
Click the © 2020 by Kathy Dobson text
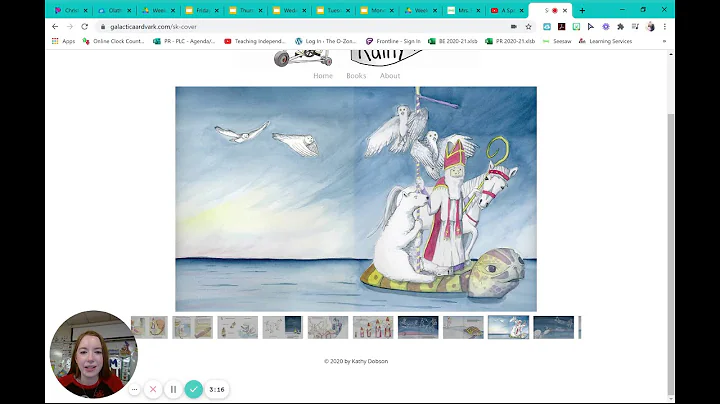(356, 361)
